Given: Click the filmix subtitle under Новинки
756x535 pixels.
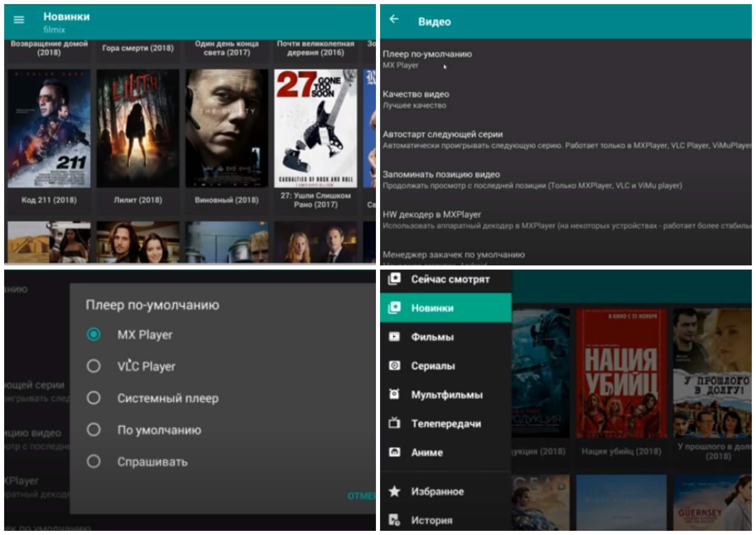Looking at the screenshot, I should tap(54, 30).
